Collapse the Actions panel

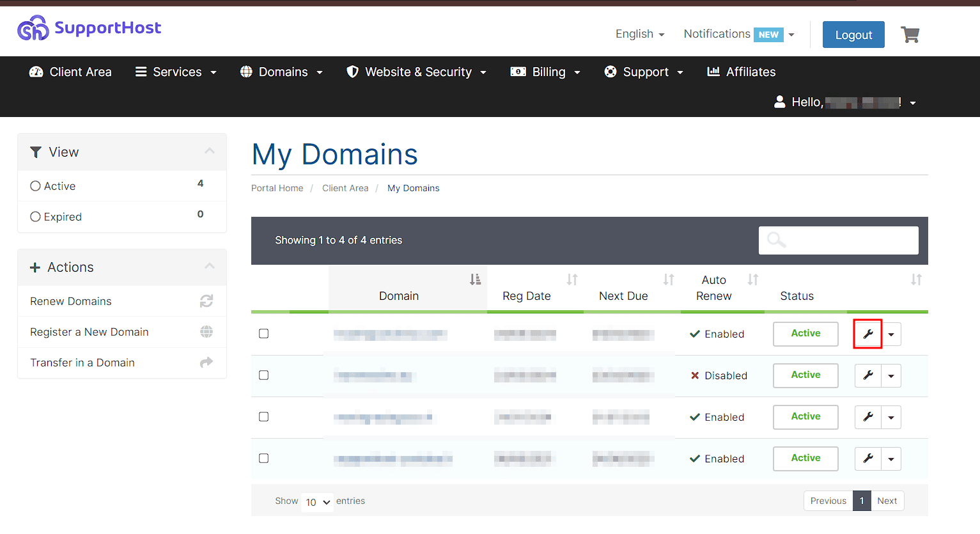tap(210, 267)
